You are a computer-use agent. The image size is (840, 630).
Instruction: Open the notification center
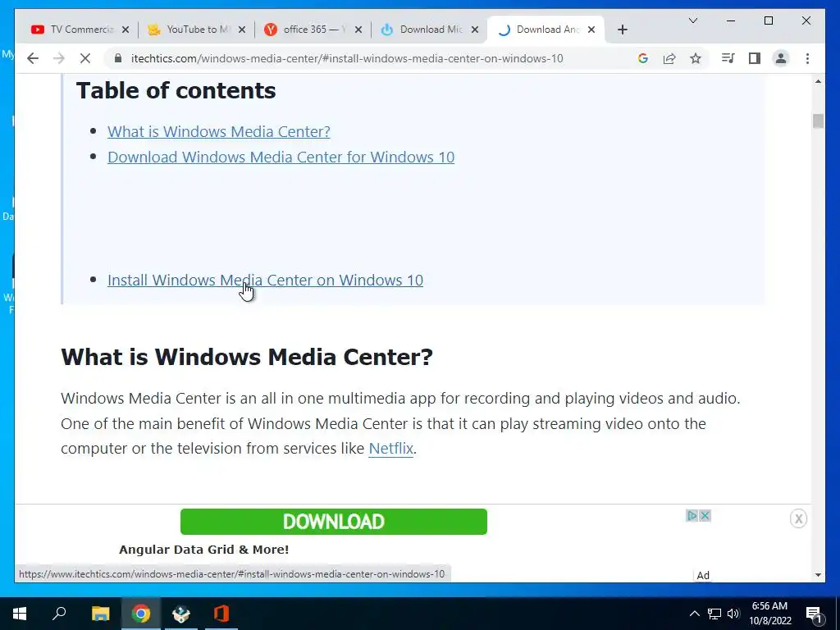click(814, 614)
